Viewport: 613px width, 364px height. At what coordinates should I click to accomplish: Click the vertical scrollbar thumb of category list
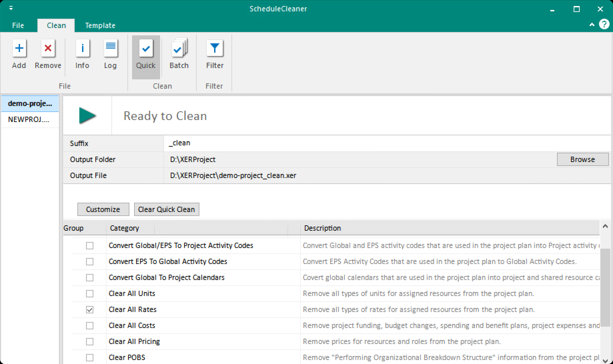click(x=605, y=288)
